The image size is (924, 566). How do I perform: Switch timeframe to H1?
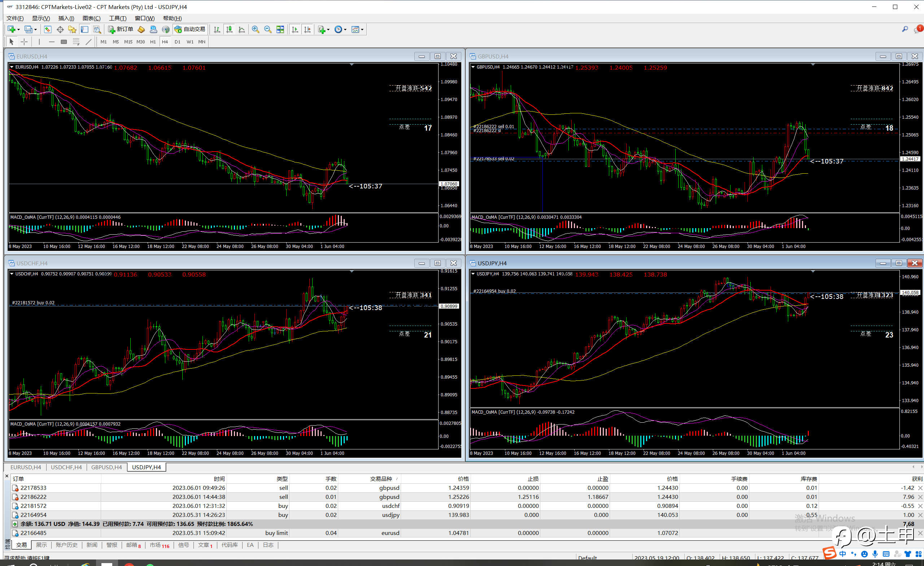point(153,42)
